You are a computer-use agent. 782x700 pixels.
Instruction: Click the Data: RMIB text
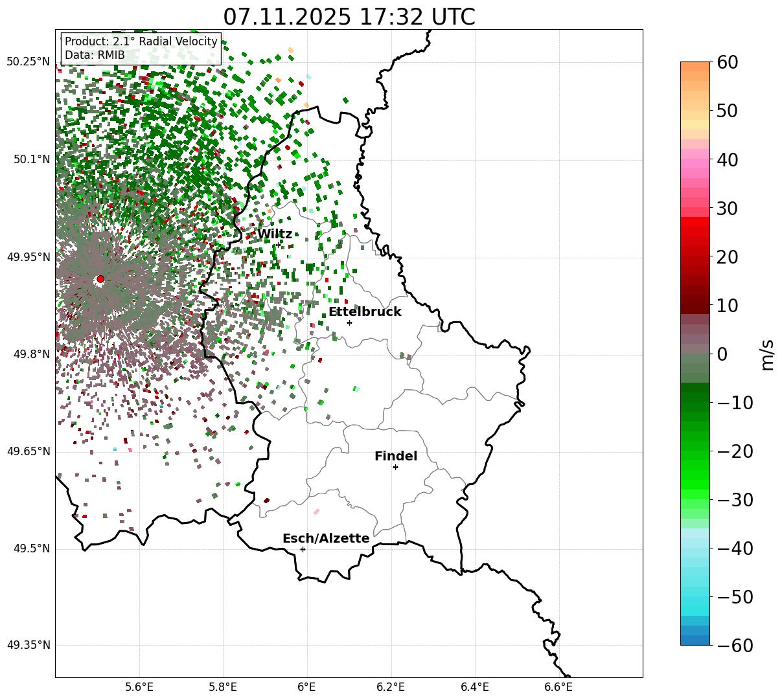point(95,55)
